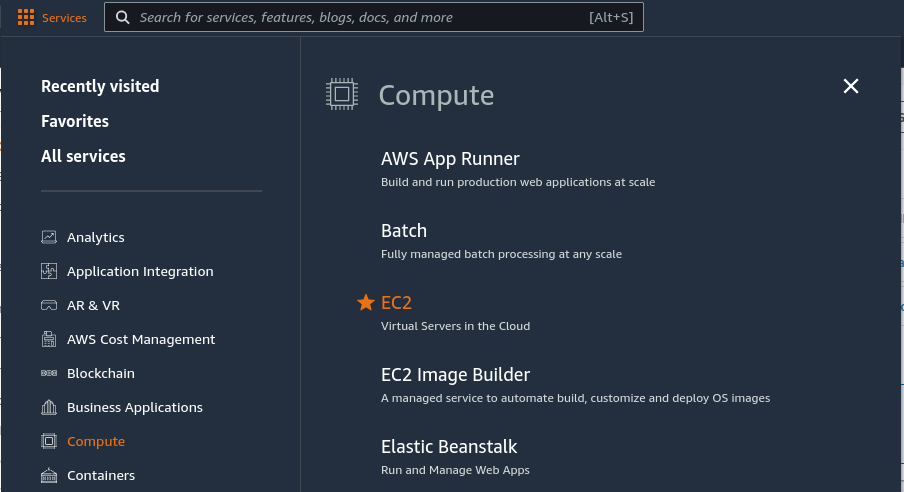Click the Containers category icon
Viewport: 904px width, 492px height.
pyautogui.click(x=49, y=475)
